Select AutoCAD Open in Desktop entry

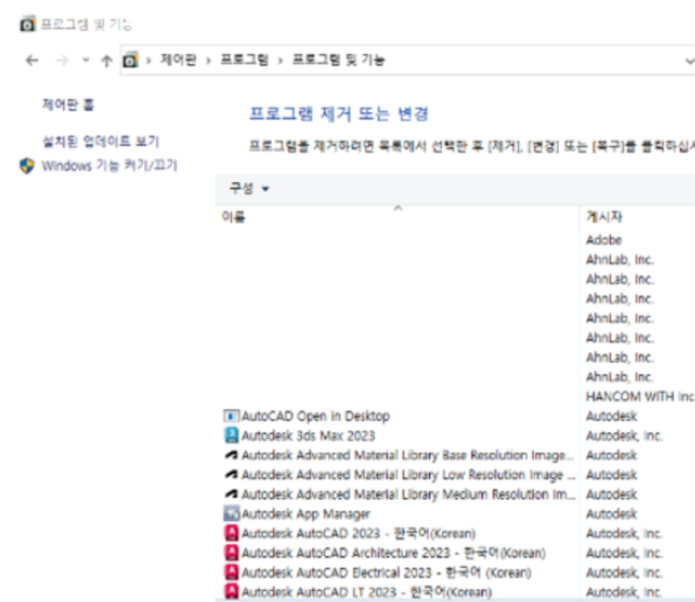click(x=316, y=416)
